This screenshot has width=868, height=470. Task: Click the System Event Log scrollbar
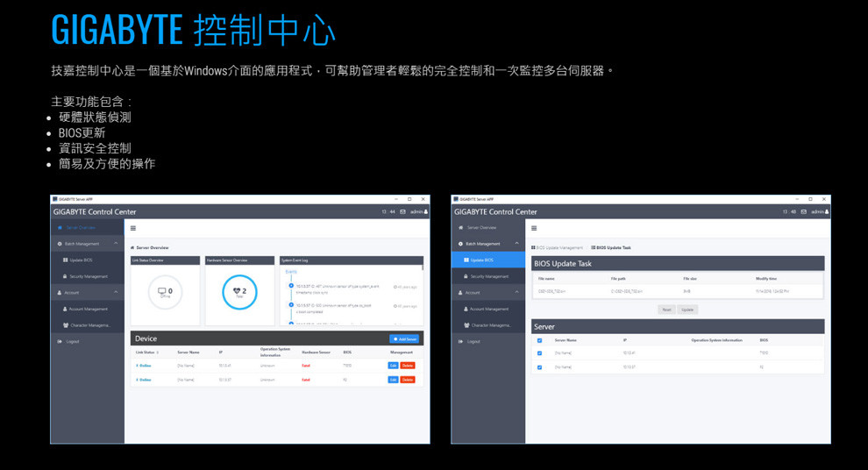423,267
